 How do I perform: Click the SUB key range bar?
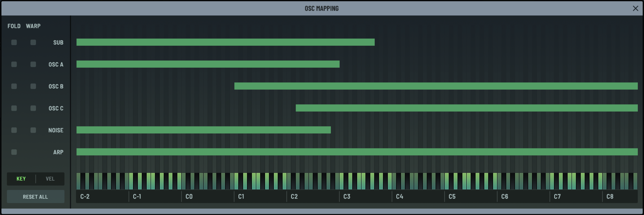(225, 42)
